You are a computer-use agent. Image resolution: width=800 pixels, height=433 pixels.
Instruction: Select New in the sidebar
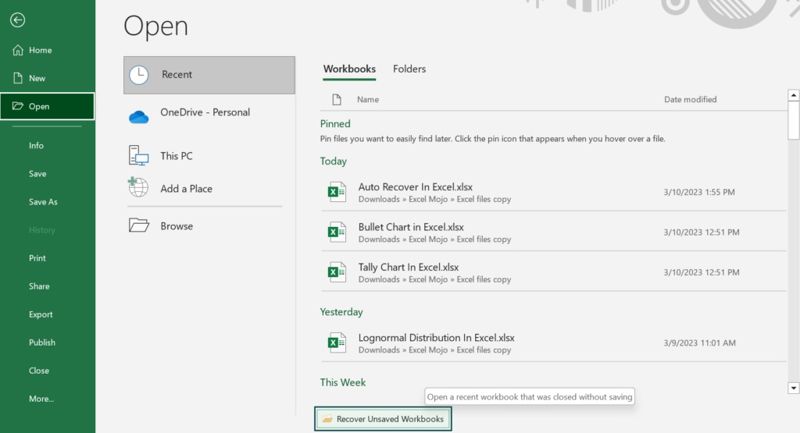(x=37, y=78)
